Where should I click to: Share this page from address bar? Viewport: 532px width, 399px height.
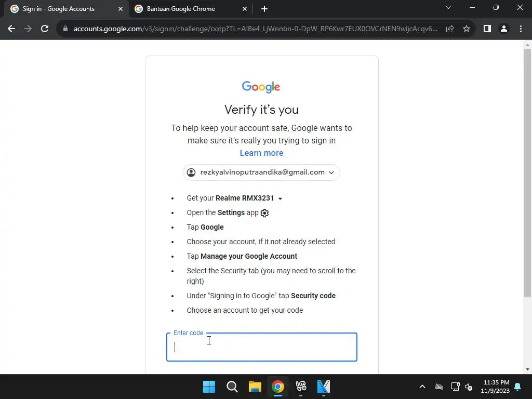pos(450,29)
